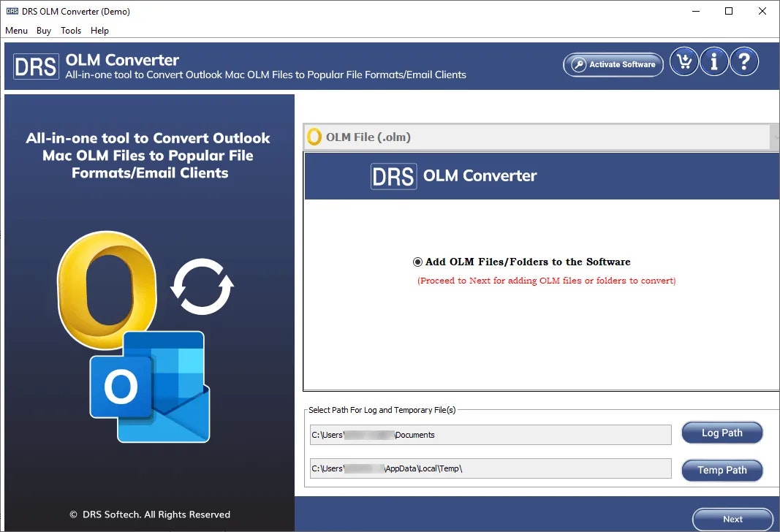Click the DRS app icon in title bar
780x532 pixels.
[x=12, y=11]
